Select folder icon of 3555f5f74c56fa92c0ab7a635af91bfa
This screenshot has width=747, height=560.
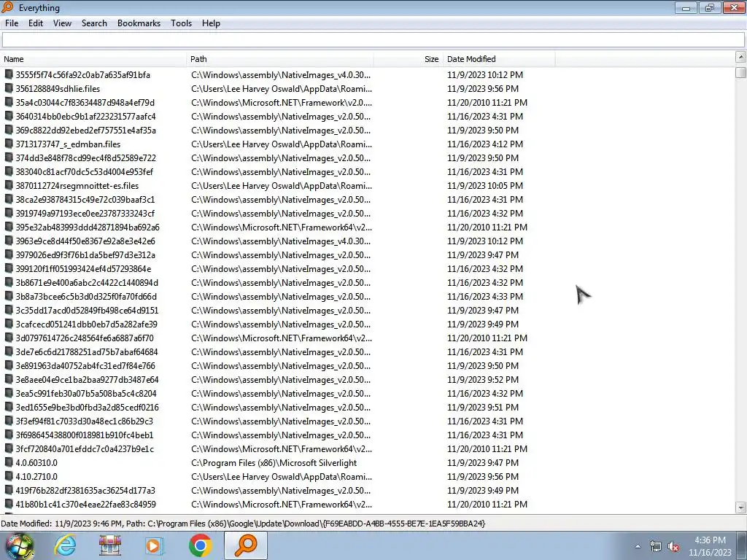pyautogui.click(x=9, y=74)
